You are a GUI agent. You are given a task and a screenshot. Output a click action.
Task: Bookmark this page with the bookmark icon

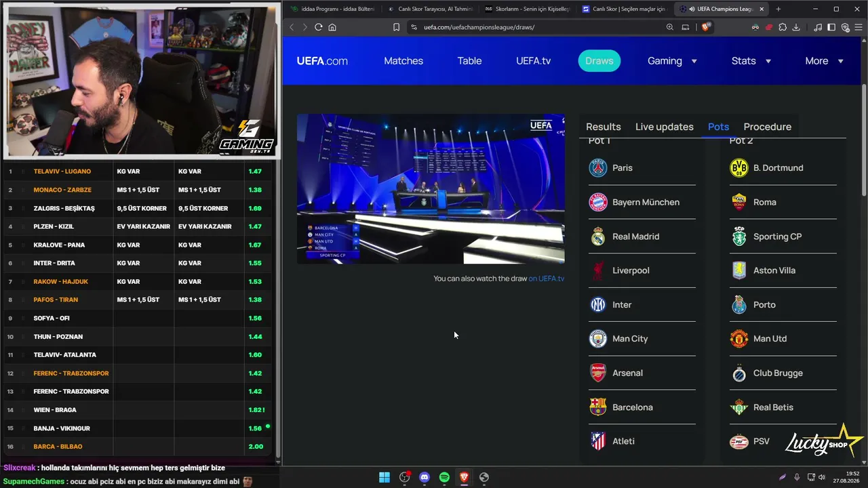coord(396,27)
